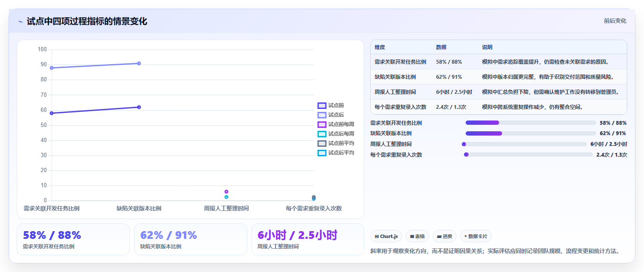The height and width of the screenshot is (272, 644).
Task: Click the 试点前 data point at value 58
Action: click(52, 113)
